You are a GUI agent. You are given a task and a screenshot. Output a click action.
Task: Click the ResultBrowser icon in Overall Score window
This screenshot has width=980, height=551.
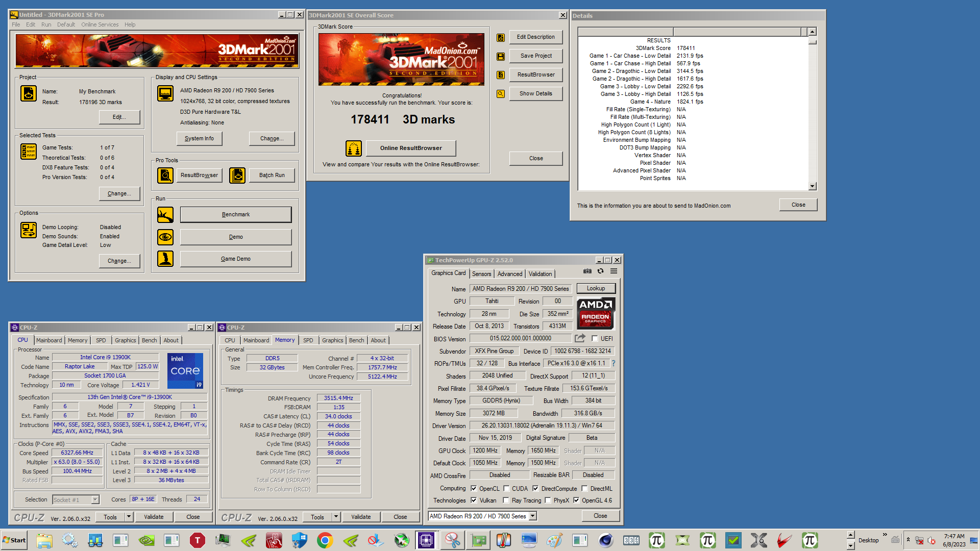[x=501, y=75]
